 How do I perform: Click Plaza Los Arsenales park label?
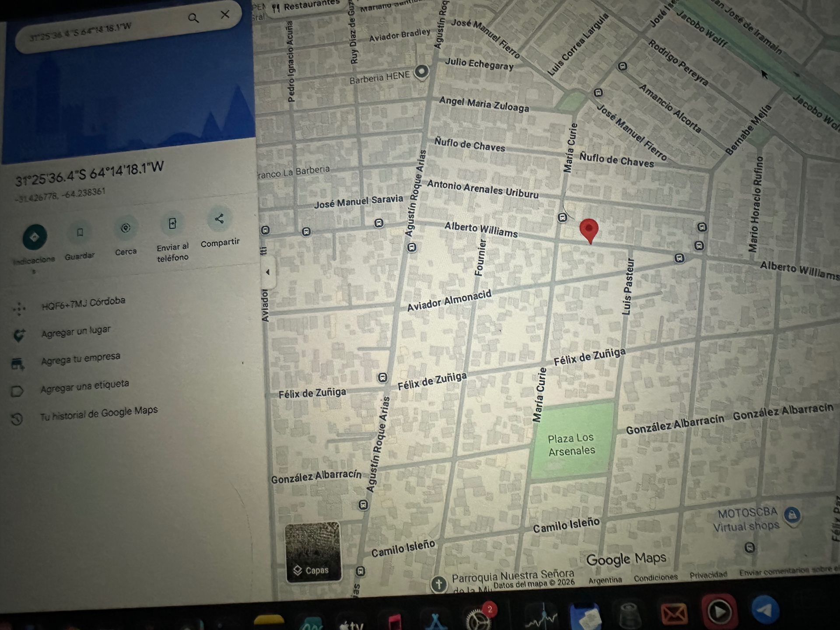pyautogui.click(x=571, y=444)
